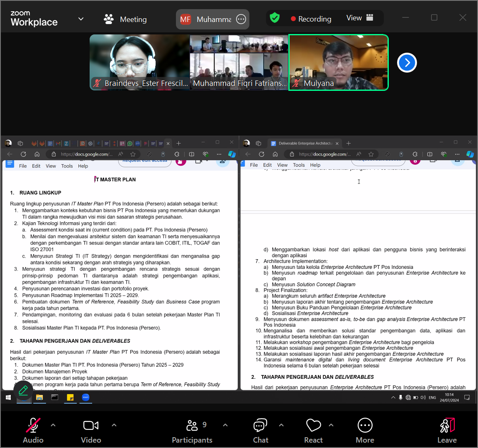Select Braindevs_Ester's video thumbnail
Screen dimensions: 478x448
coord(139,62)
